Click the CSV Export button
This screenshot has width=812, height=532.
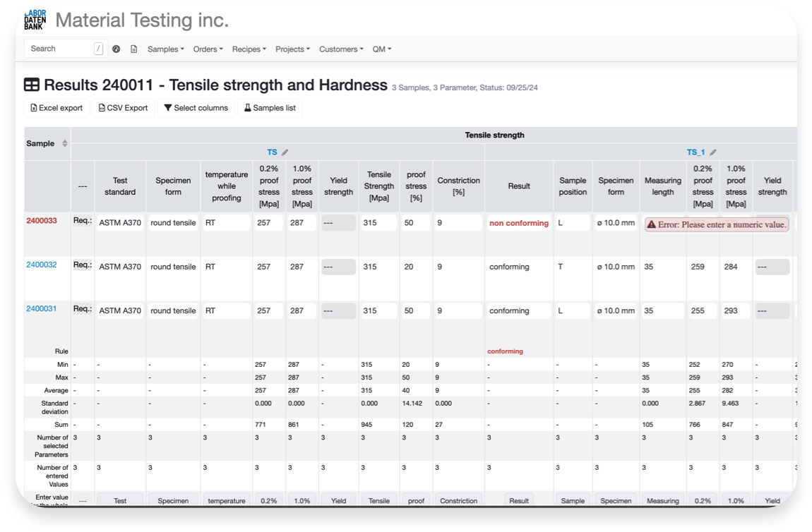pos(124,108)
